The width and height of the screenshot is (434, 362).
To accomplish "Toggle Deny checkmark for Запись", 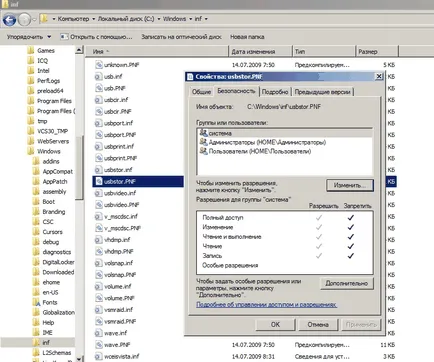I will (x=350, y=256).
